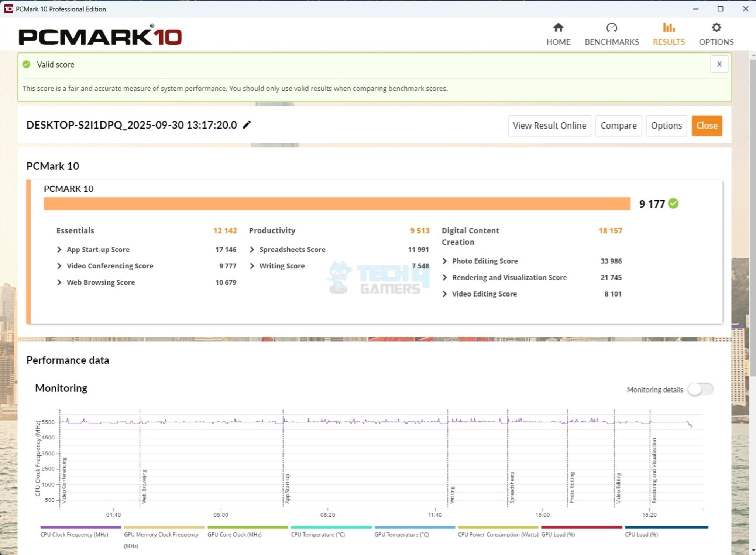Click pencil icon to rename result
Image resolution: width=756 pixels, height=555 pixels.
(247, 125)
